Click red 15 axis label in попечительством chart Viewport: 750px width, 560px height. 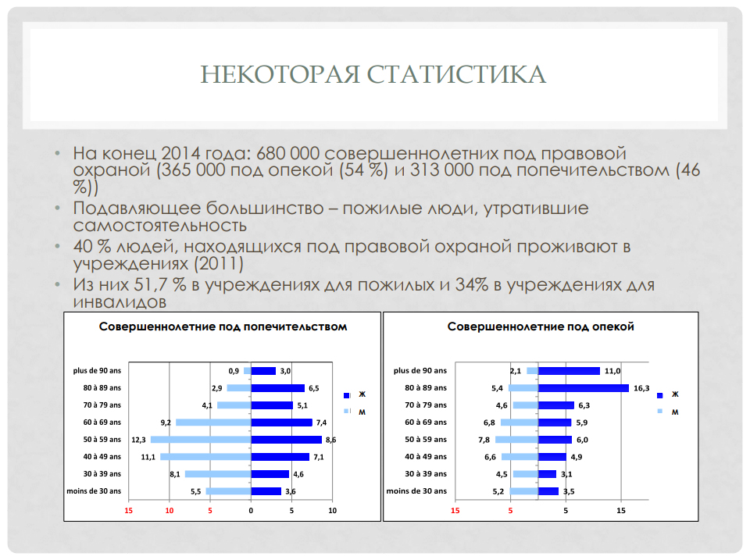click(x=128, y=511)
